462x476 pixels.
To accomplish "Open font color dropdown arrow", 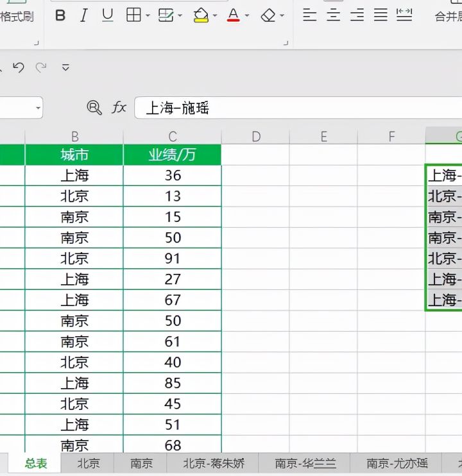I will click(x=247, y=15).
